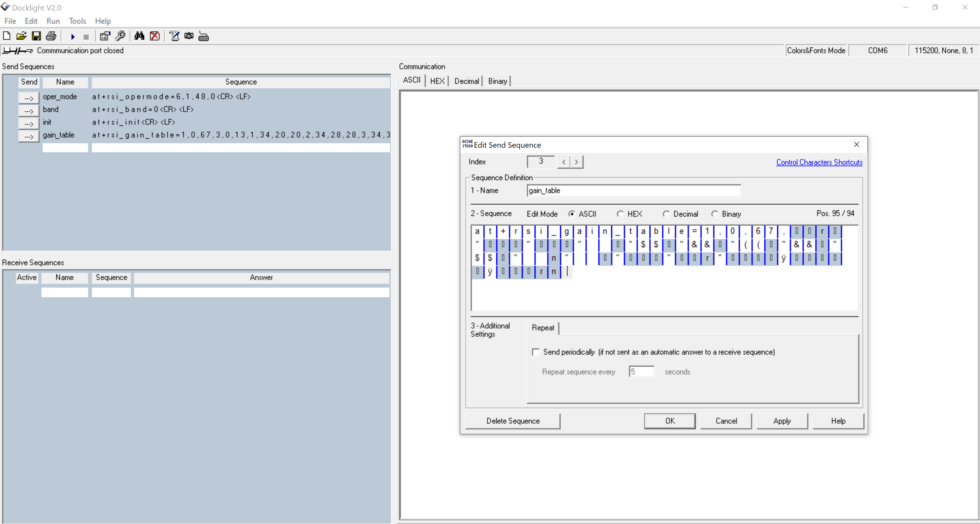Open project settings with the wrench icon
980x524 pixels.
120,36
